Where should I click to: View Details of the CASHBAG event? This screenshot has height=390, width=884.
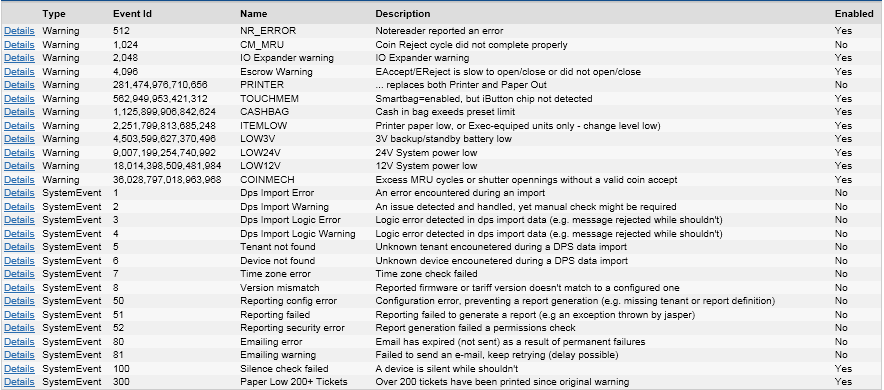click(x=19, y=112)
